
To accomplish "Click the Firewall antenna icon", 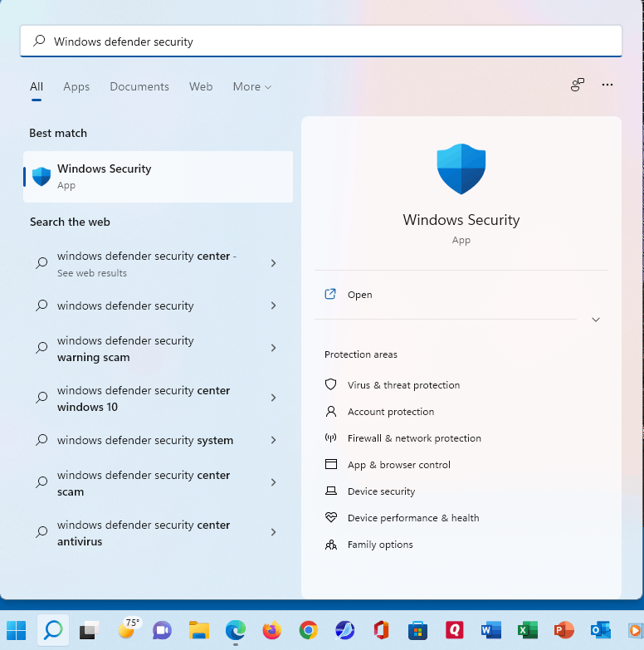I will (330, 437).
